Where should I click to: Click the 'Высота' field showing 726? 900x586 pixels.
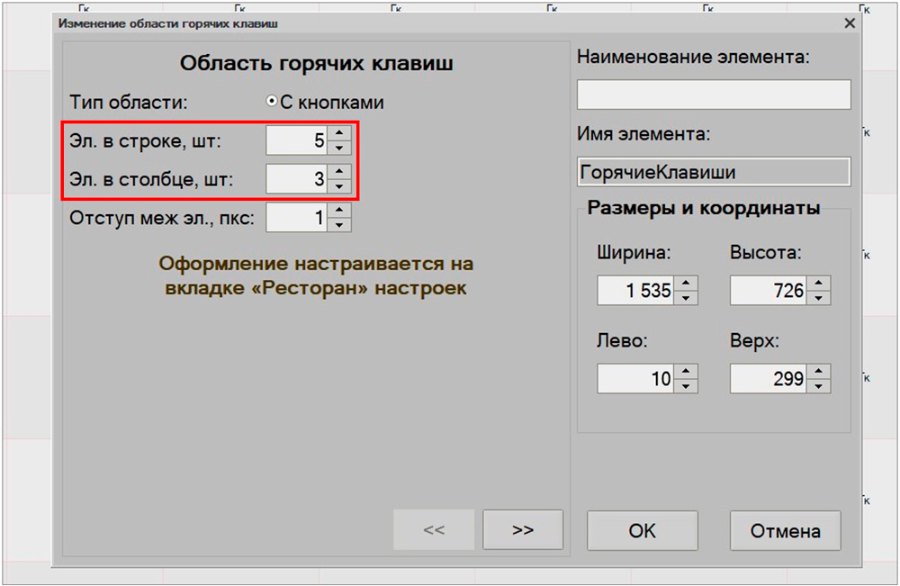click(769, 290)
